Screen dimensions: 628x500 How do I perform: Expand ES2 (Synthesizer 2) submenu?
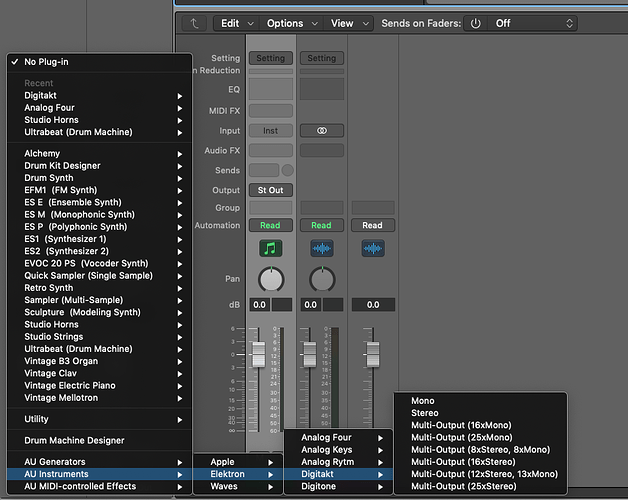100,251
